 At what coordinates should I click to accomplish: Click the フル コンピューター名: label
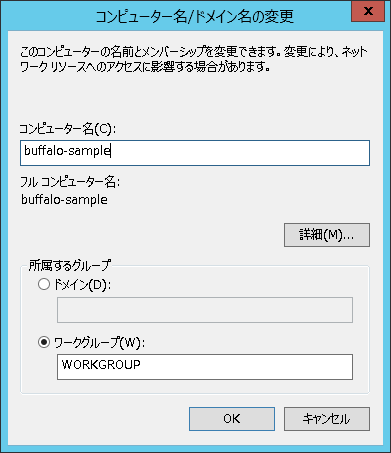[70, 182]
